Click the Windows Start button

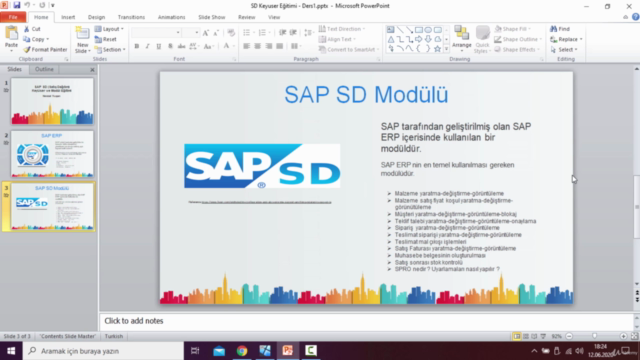click(x=11, y=351)
